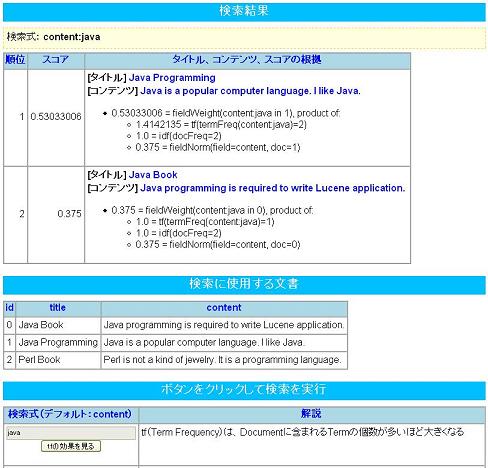
Task: Click the 'content' header of documents table
Action: tap(224, 308)
